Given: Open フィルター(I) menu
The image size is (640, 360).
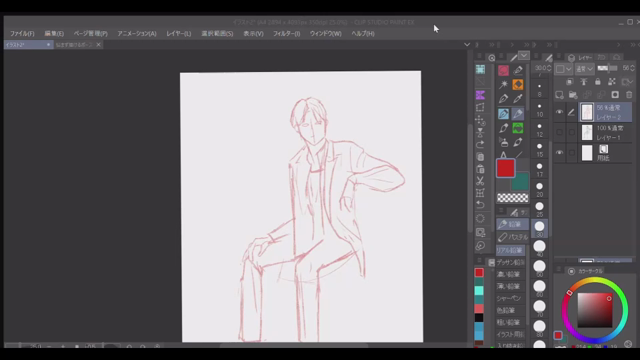Looking at the screenshot, I should tap(287, 33).
